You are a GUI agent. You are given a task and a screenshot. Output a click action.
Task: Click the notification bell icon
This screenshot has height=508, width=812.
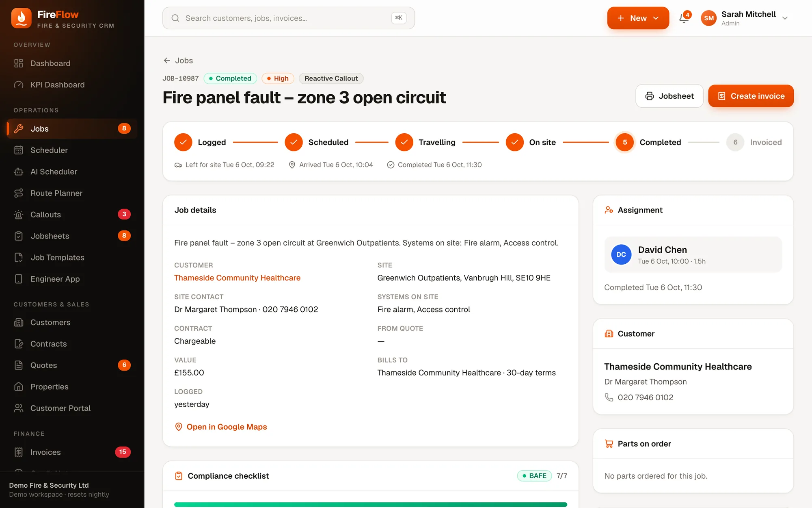point(684,18)
